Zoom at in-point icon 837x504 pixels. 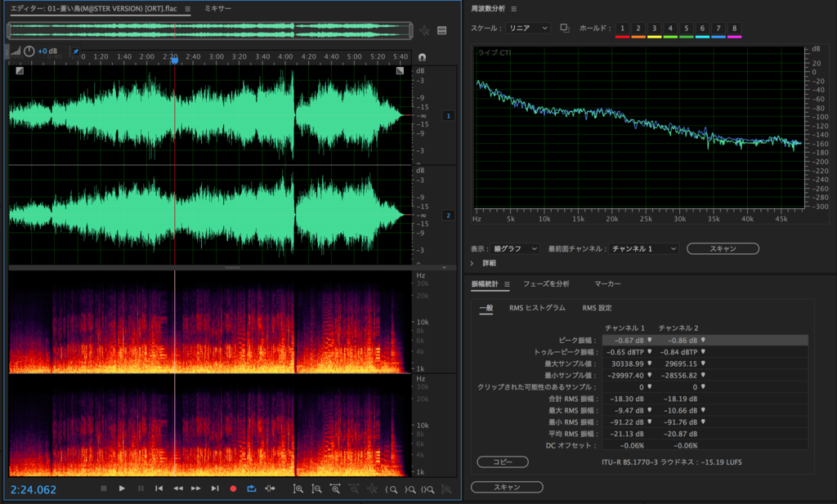392,489
